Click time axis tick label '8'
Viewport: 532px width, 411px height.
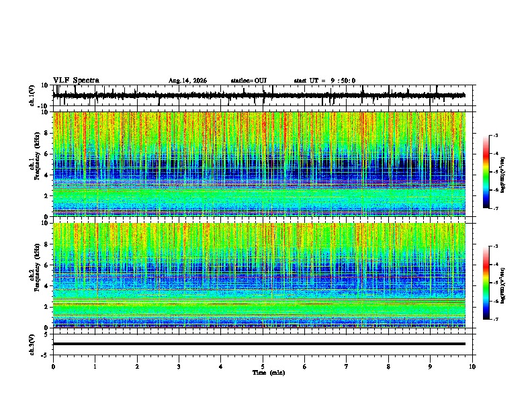click(388, 367)
